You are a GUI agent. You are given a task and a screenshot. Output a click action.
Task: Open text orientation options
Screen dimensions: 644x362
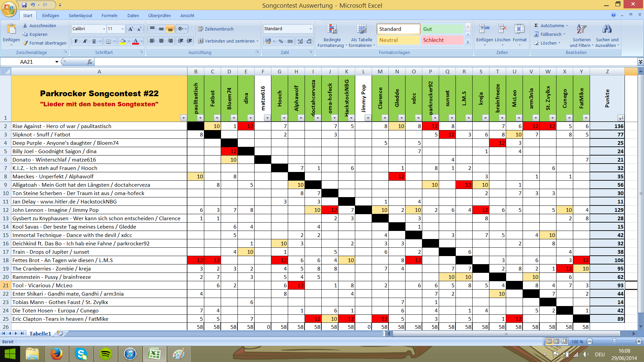tap(182, 29)
